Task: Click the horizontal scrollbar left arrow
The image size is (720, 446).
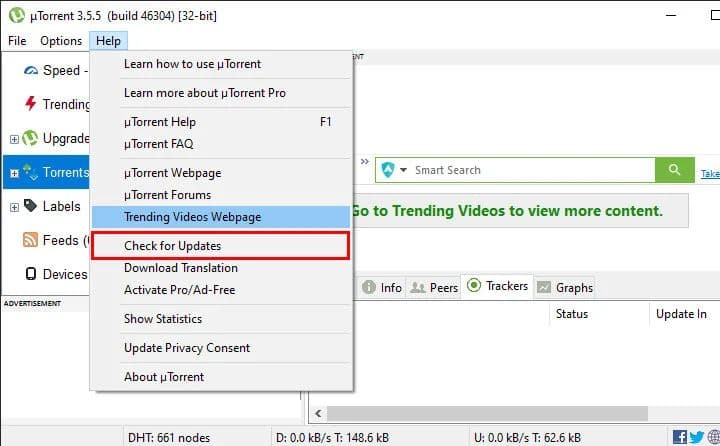Action: pyautogui.click(x=318, y=413)
